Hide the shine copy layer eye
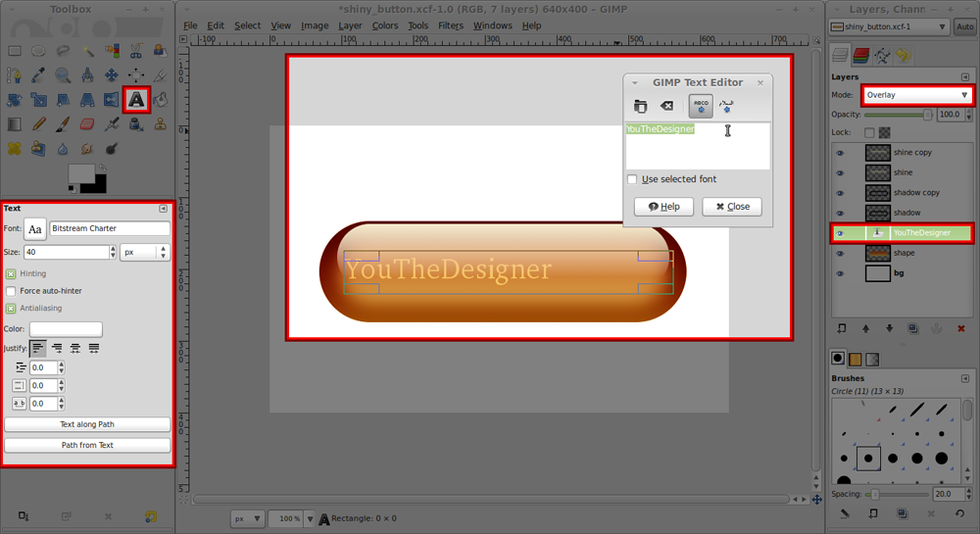 click(x=840, y=153)
